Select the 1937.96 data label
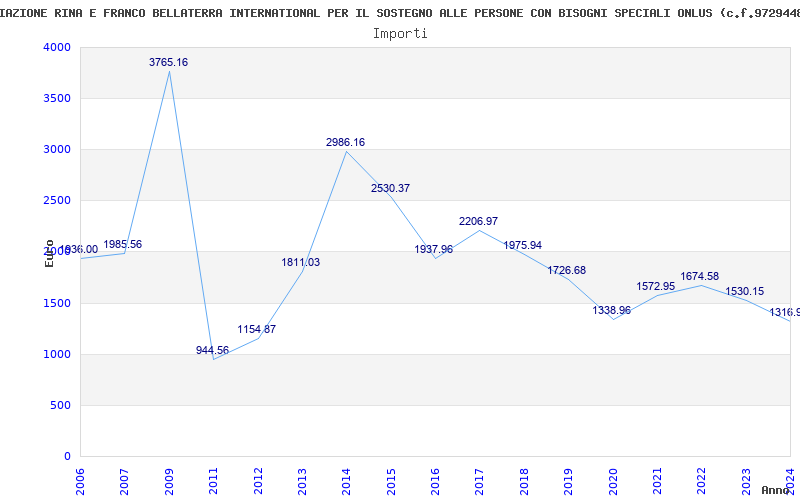The width and height of the screenshot is (800, 500). click(433, 249)
